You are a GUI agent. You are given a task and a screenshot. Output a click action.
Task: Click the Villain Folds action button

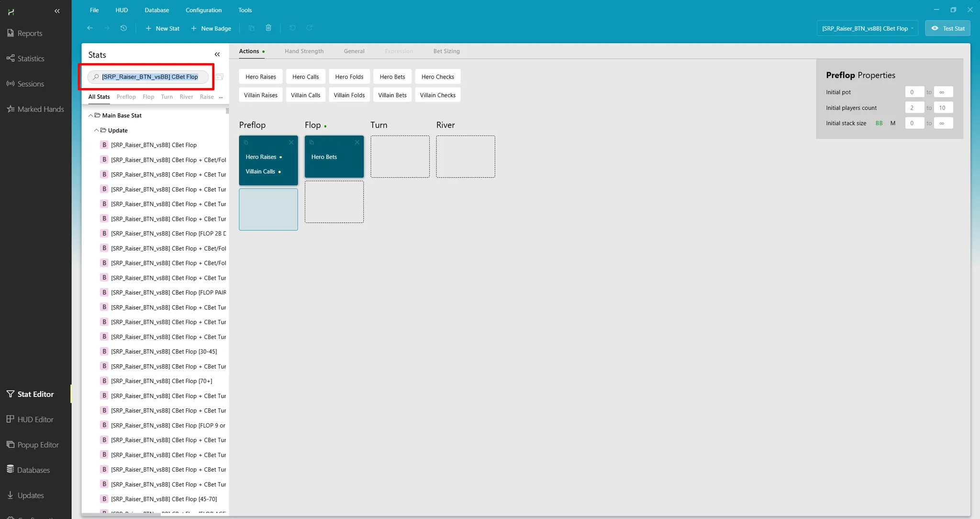tap(349, 95)
